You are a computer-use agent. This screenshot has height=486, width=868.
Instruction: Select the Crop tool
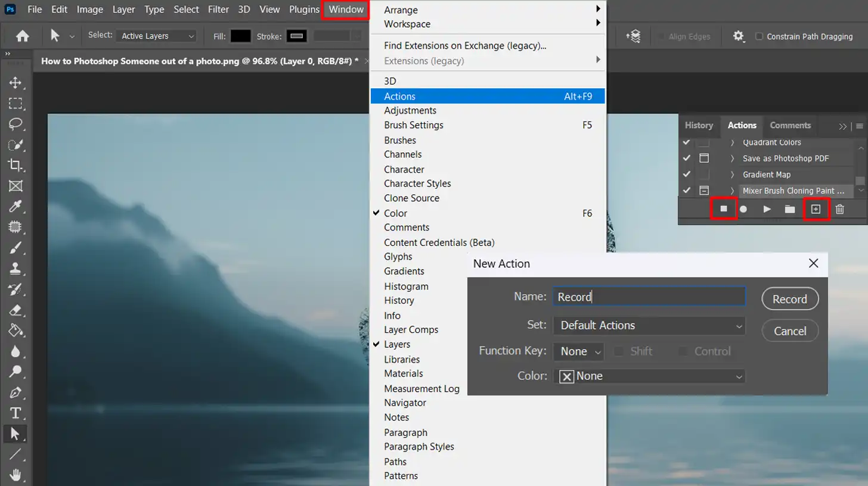pos(15,165)
